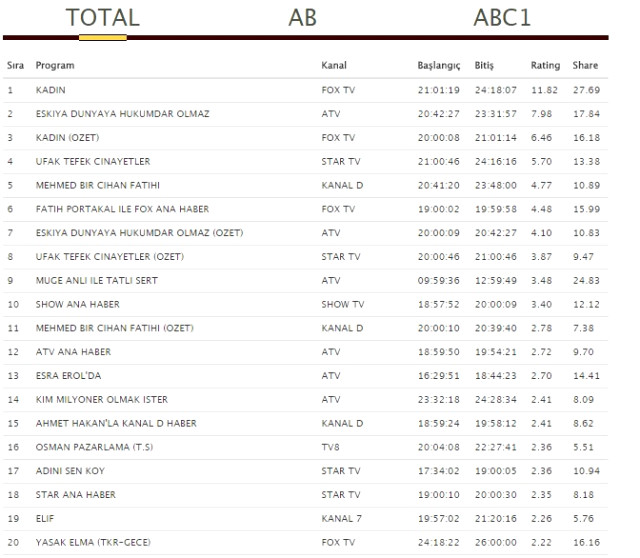
Task: Select the KADIN program row
Action: coord(305,90)
